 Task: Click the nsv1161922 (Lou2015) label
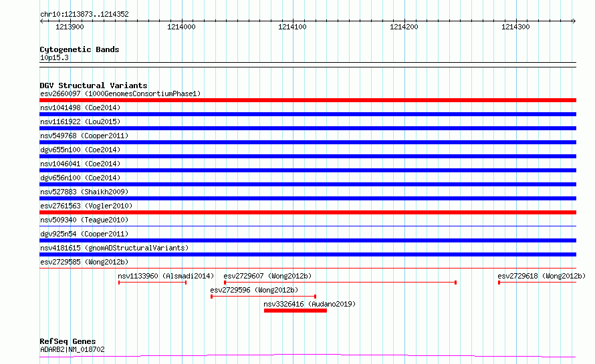tap(80, 122)
